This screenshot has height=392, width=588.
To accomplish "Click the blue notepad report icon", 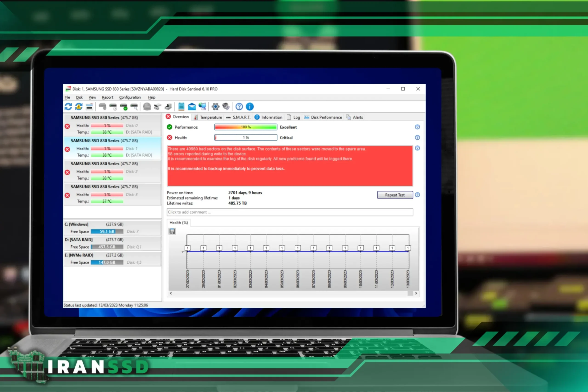I will coord(181,107).
